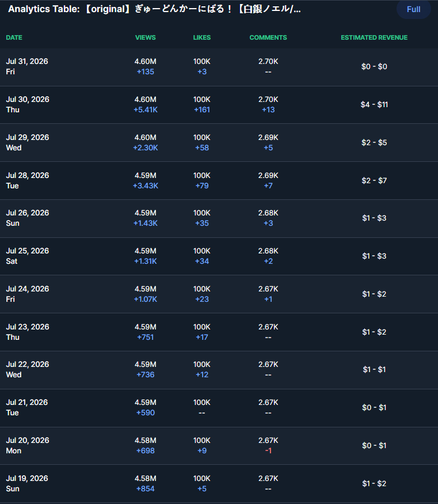Click the Jul 24, 2026 date cell
This screenshot has width=438, height=504.
pos(28,294)
